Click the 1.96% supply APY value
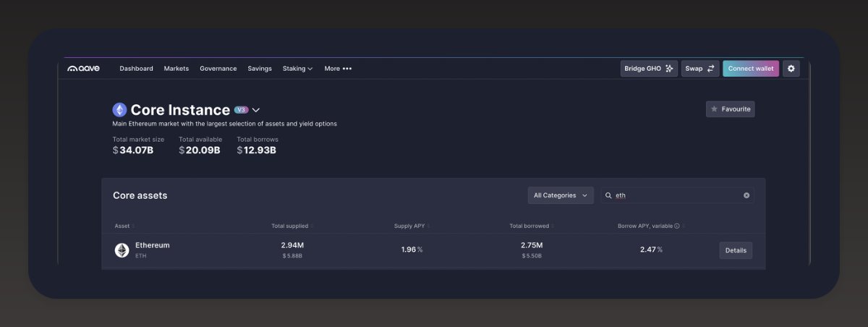This screenshot has height=327, width=868. click(x=412, y=250)
